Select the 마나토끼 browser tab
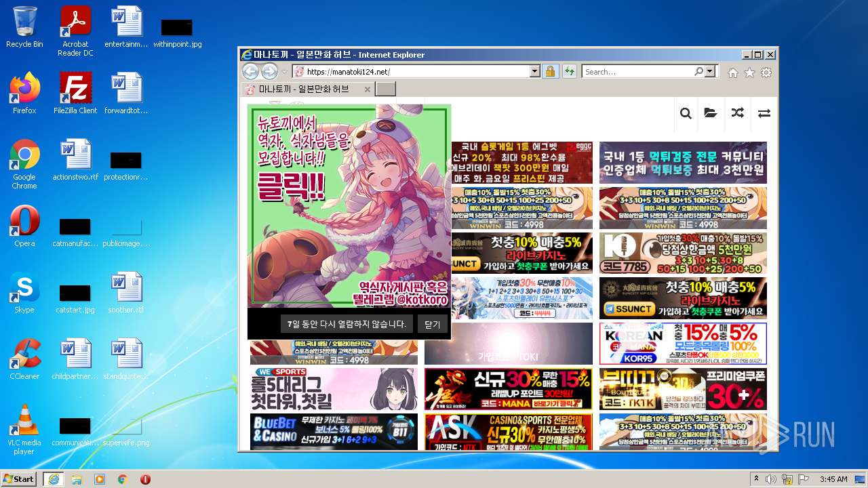 pyautogui.click(x=309, y=89)
